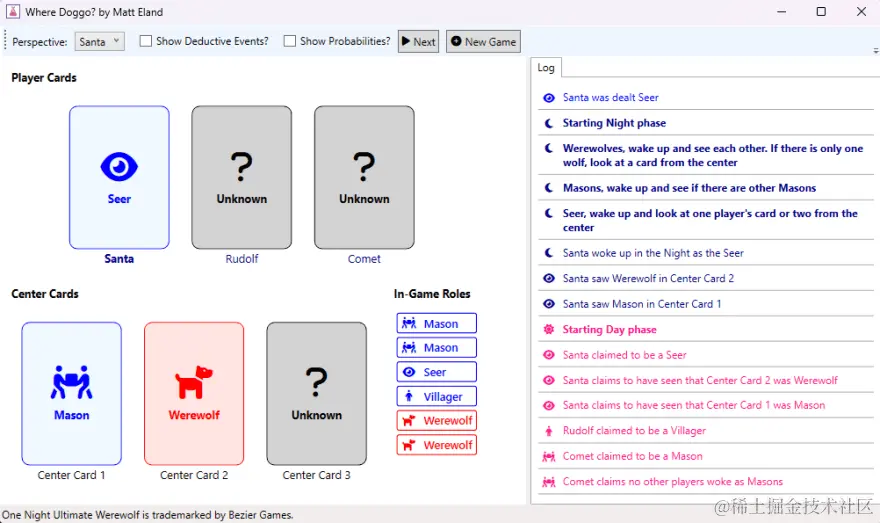Image resolution: width=880 pixels, height=523 pixels.
Task: Open the Perspective dropdown showing Santa
Action: click(99, 42)
